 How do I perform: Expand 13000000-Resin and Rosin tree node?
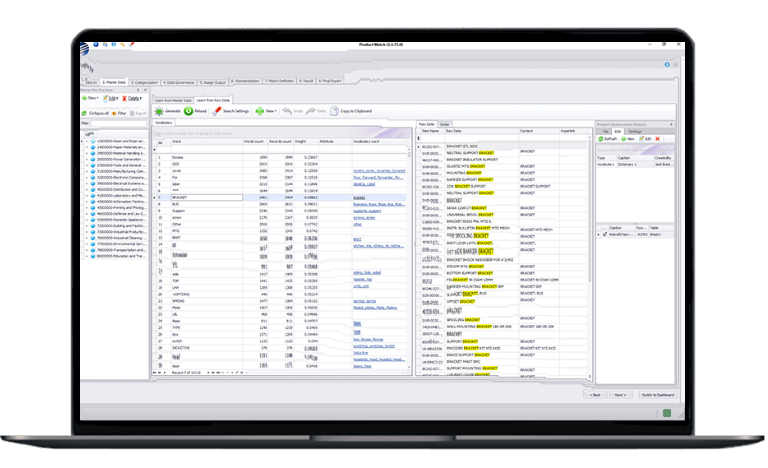pos(87,141)
